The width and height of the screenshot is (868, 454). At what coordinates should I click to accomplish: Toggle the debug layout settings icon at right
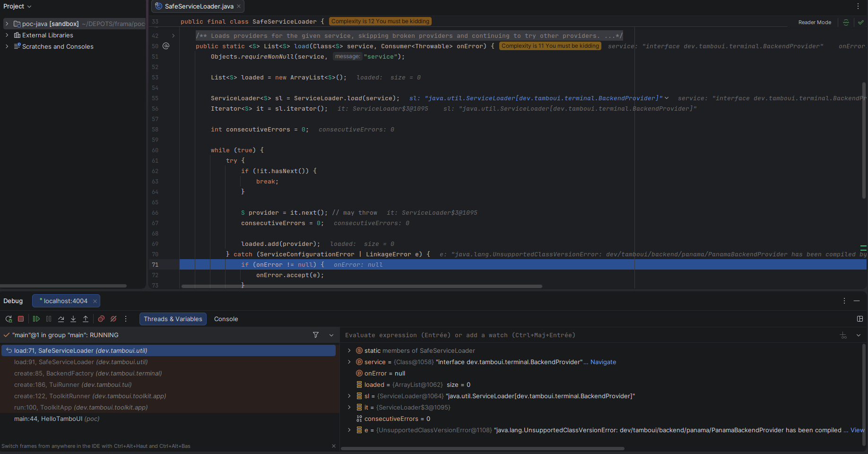(860, 319)
